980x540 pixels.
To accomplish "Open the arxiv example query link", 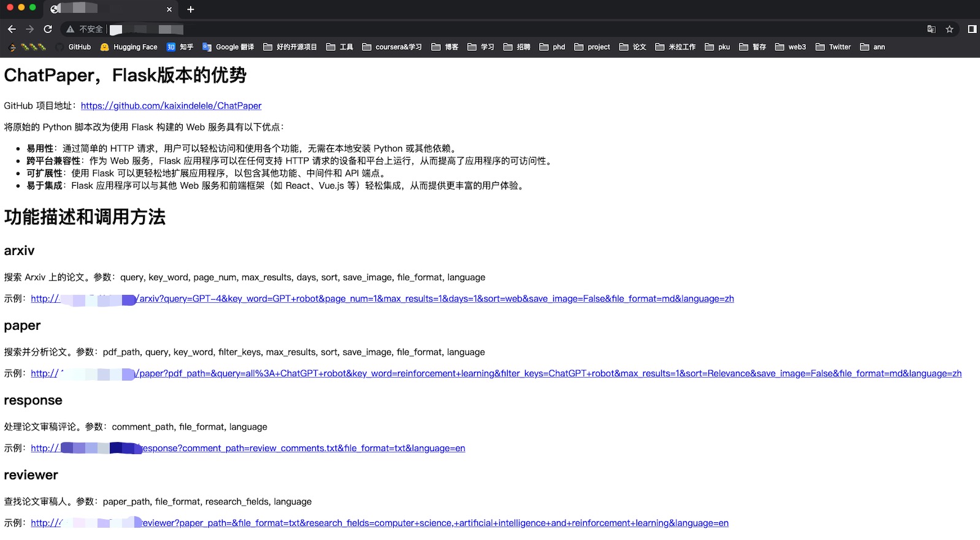I will pyautogui.click(x=382, y=299).
